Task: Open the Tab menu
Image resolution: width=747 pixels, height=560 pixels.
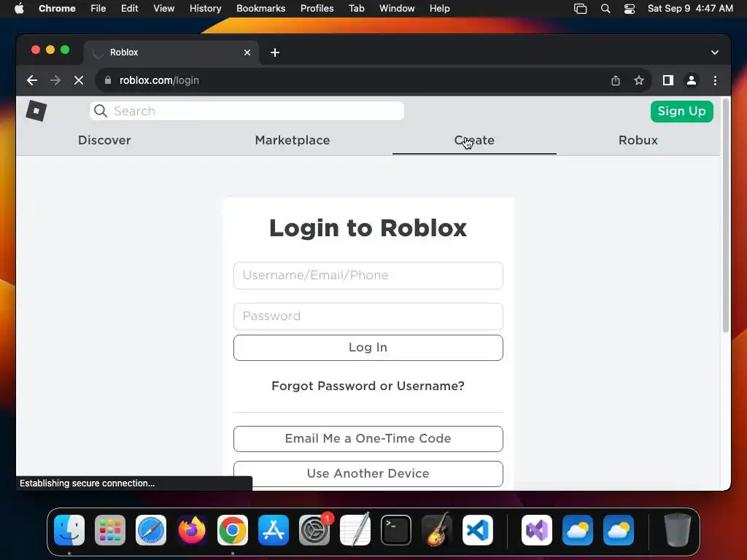Action: pyautogui.click(x=356, y=9)
